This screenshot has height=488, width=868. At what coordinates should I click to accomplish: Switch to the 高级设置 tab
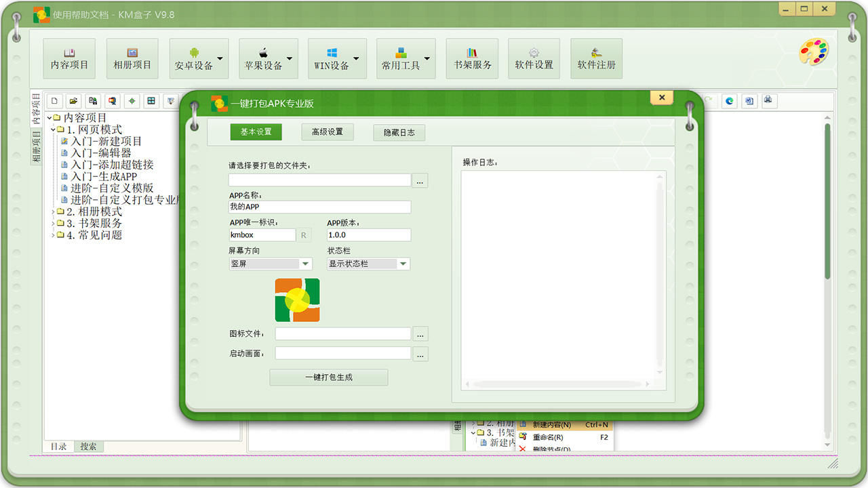click(x=328, y=131)
